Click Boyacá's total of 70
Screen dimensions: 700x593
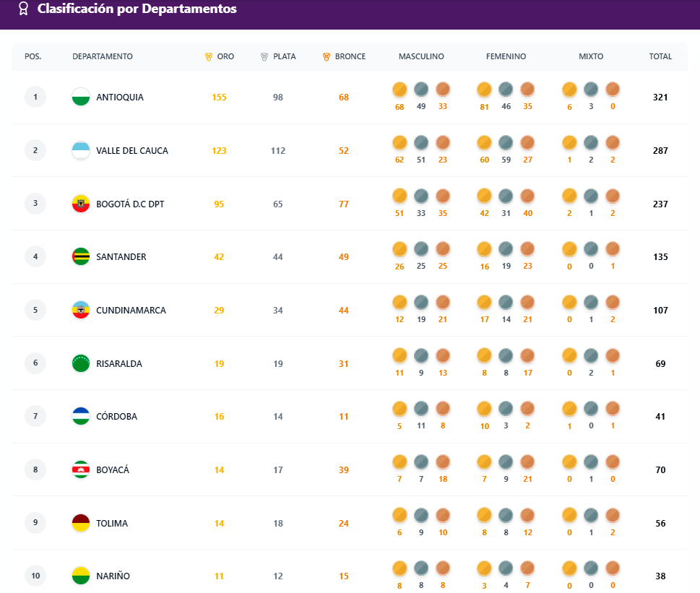tap(660, 469)
